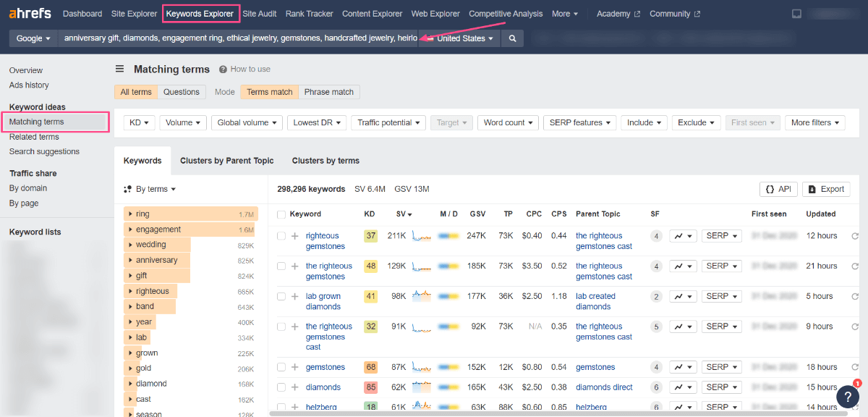Open the Global volume filter dropdown
Screen dimensions: 868x417
point(247,122)
